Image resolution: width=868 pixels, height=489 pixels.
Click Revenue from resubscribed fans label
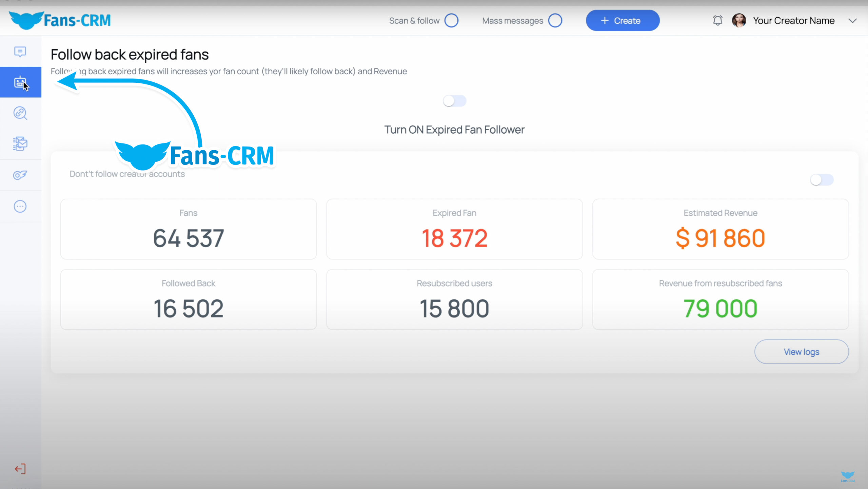(720, 283)
